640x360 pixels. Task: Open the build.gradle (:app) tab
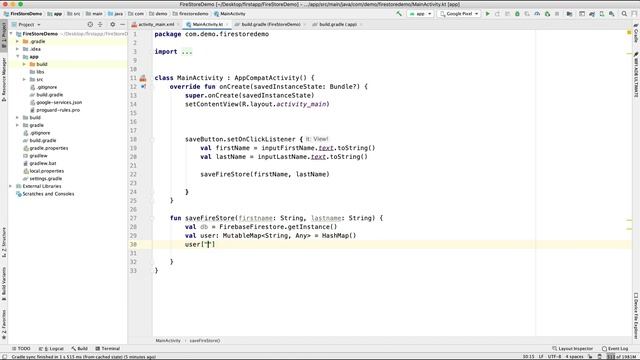(x=337, y=24)
